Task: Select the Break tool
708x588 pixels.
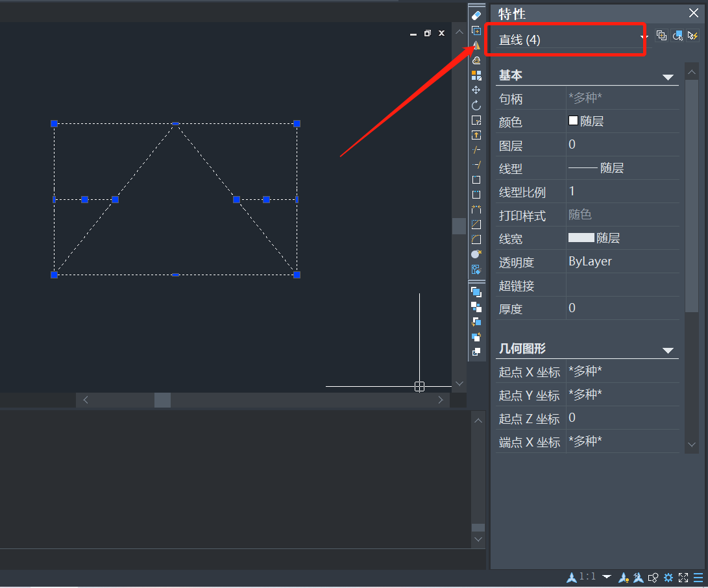Action: point(476,195)
